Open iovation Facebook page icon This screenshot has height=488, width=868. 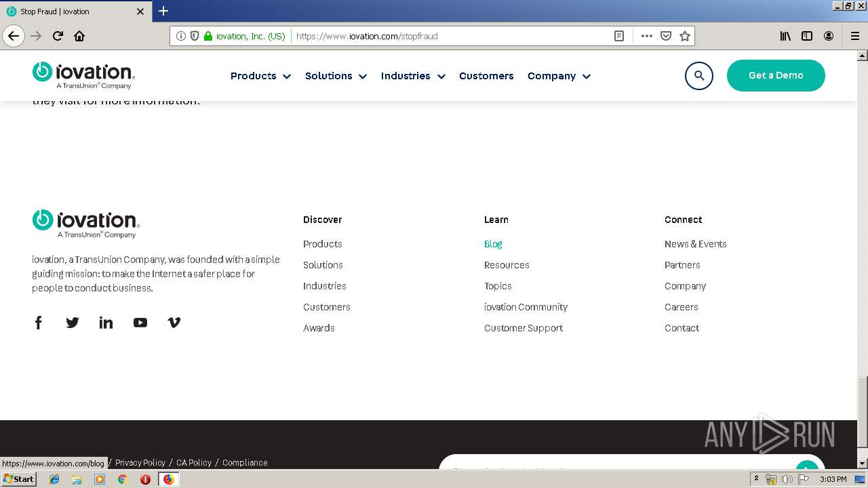point(39,323)
